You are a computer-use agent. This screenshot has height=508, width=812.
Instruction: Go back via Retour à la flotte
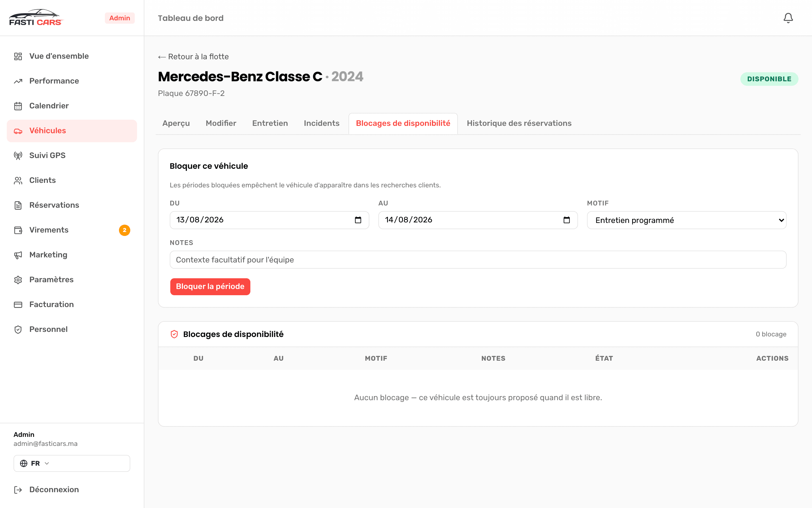(x=193, y=57)
